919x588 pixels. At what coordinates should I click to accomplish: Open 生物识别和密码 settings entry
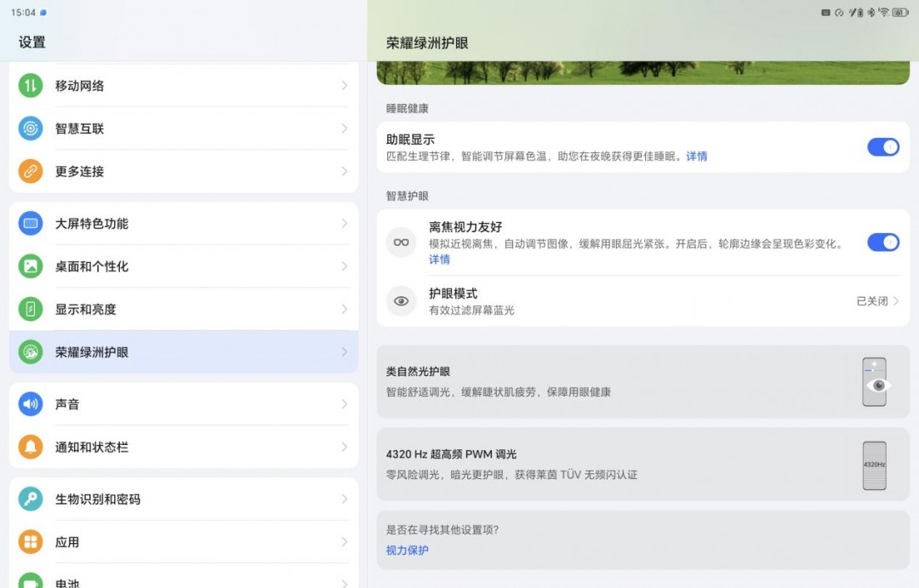click(x=184, y=499)
